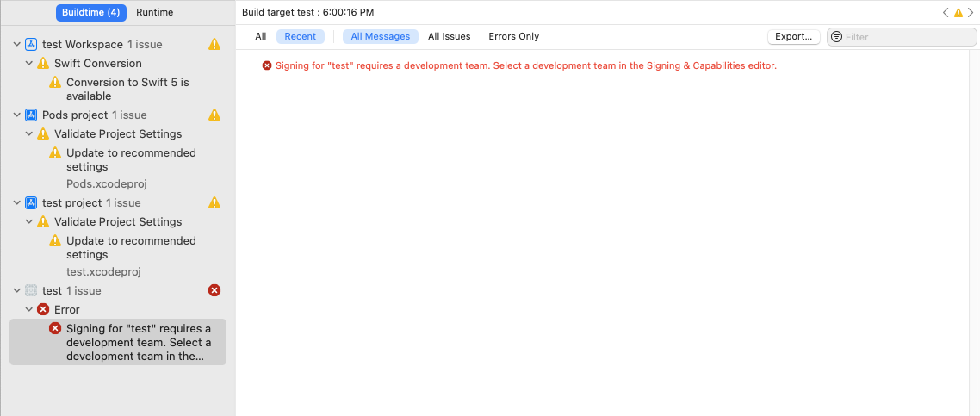Select the Swift Conversion row

(98, 63)
